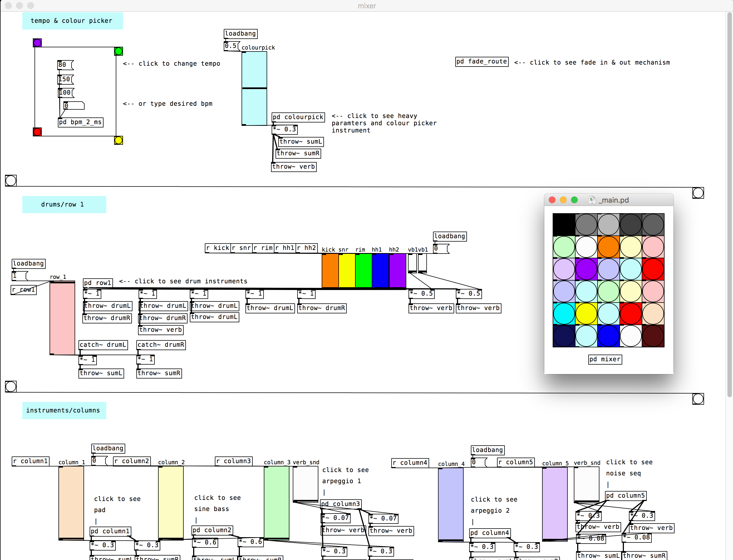The image size is (733, 560).
Task: Open the pd row1 drum subpatch
Action: coord(98,283)
